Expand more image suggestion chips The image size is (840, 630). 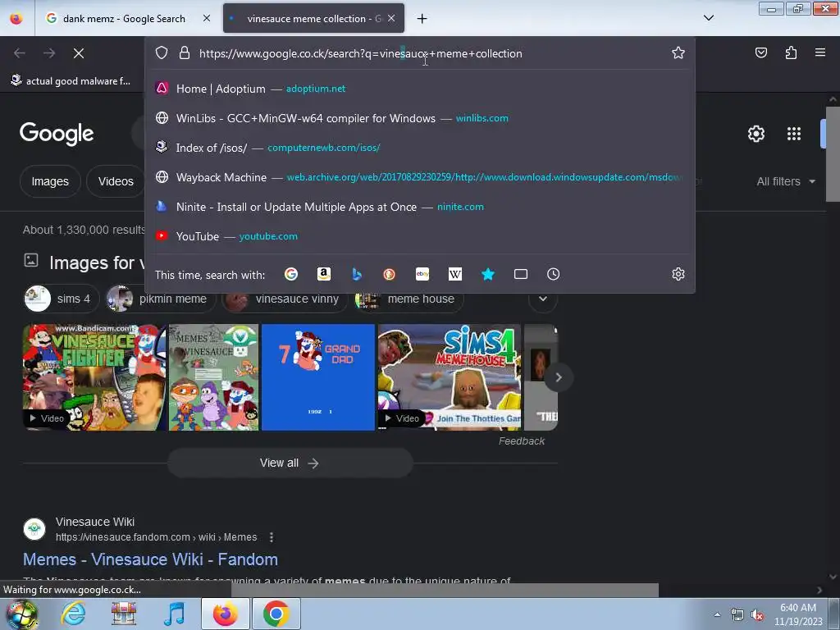click(x=543, y=299)
